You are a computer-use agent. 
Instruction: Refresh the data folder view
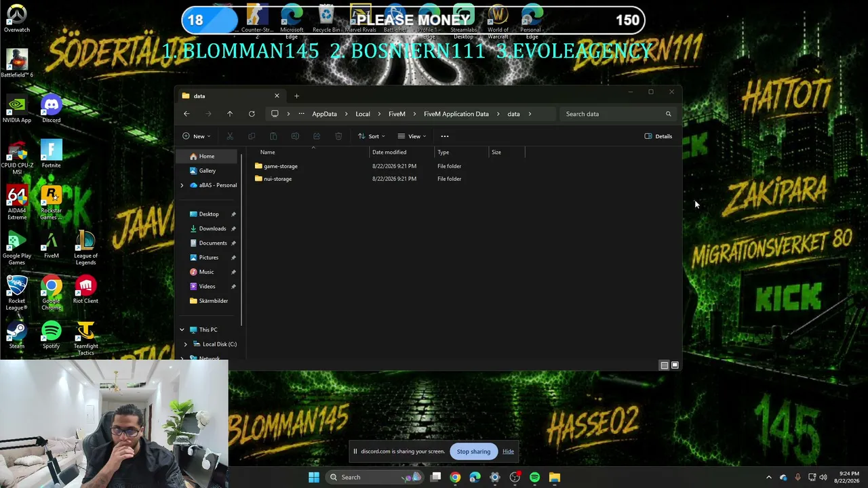[x=252, y=114]
